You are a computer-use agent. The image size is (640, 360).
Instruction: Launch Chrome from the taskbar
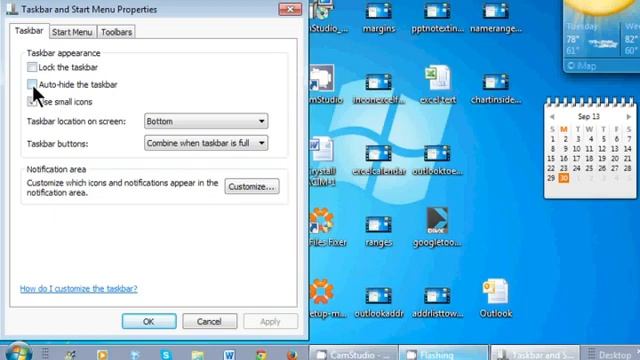pyautogui.click(x=261, y=354)
